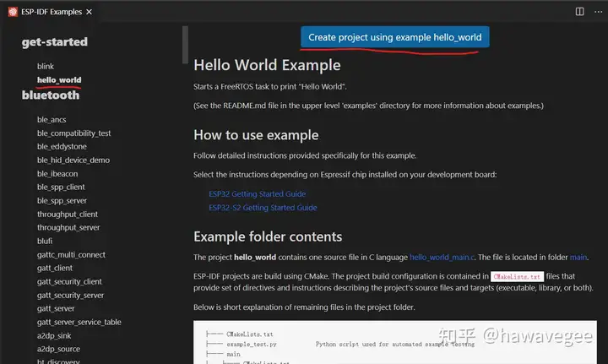
Task: Select the ble_spp_server example
Action: tap(62, 200)
